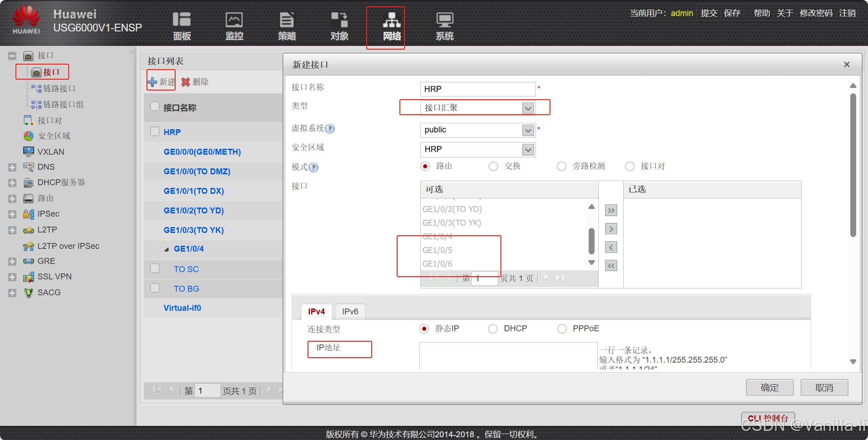Screen dimensions: 868x440
Task: Click the 确定 button
Action: (770, 388)
